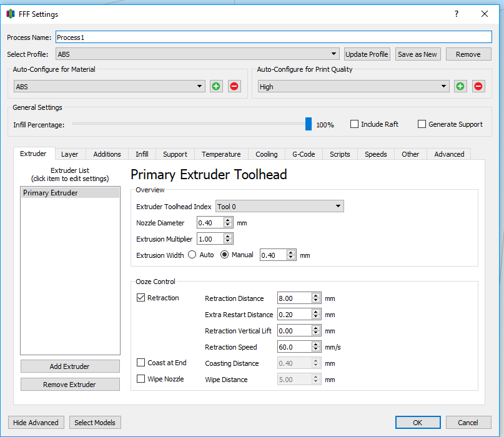The width and height of the screenshot is (504, 437).
Task: Enable the Include Raft checkbox
Action: (x=354, y=124)
